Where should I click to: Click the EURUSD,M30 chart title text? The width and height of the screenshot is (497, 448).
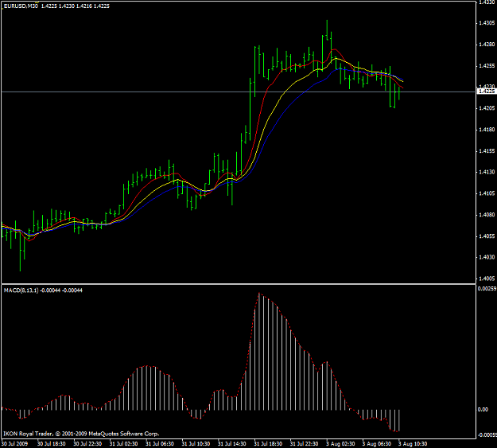point(21,6)
